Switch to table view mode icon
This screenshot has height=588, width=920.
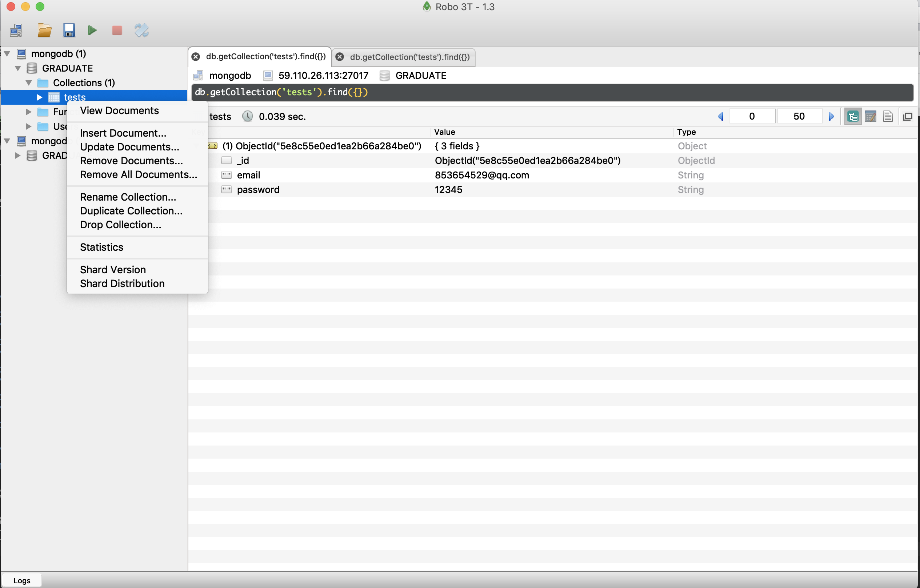pos(871,116)
